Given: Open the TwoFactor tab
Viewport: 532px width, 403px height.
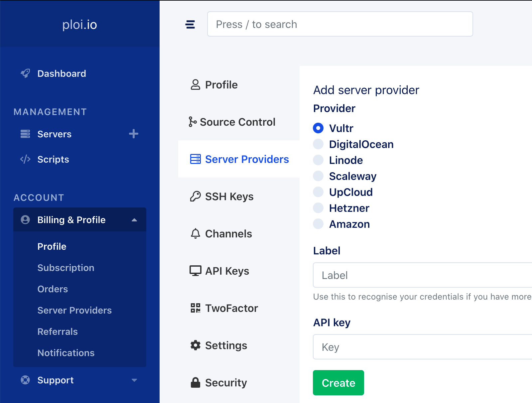Looking at the screenshot, I should click(x=239, y=308).
